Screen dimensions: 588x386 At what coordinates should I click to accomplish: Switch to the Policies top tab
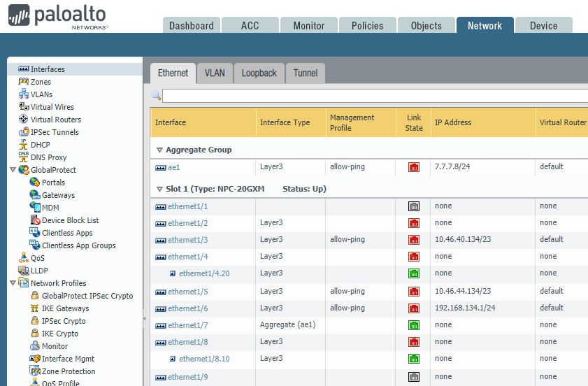coord(367,26)
